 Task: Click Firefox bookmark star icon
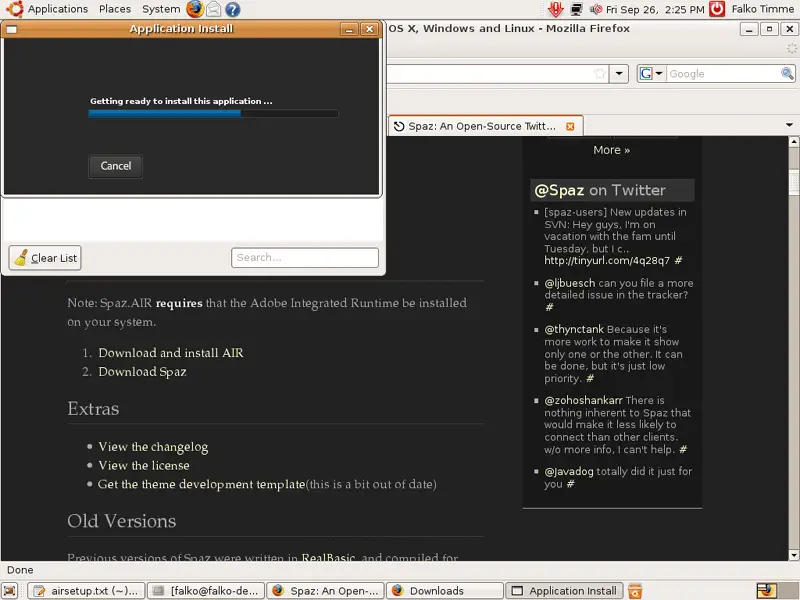(600, 74)
